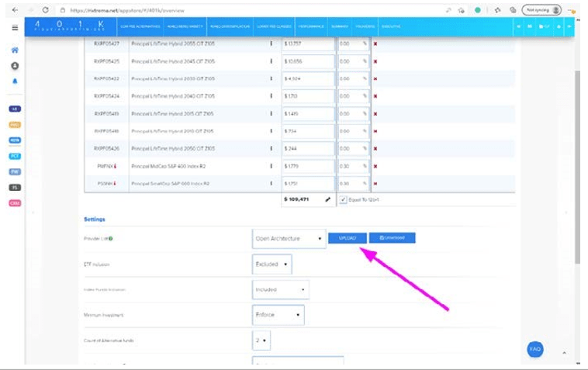This screenshot has height=370, width=588.
Task: Click the red X on the Principal SmallCap row
Action: [376, 183]
